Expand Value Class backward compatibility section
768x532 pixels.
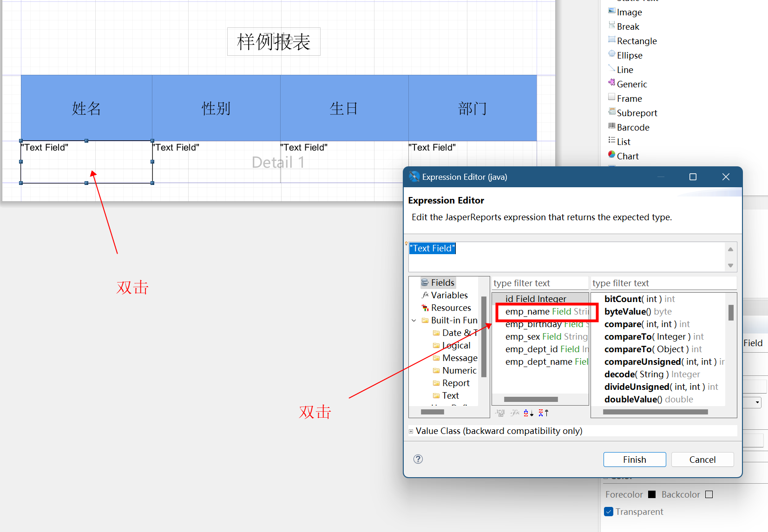tap(411, 431)
